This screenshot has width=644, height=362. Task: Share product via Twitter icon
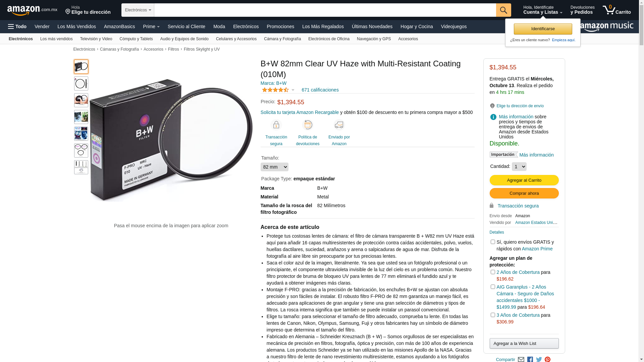coord(539,359)
